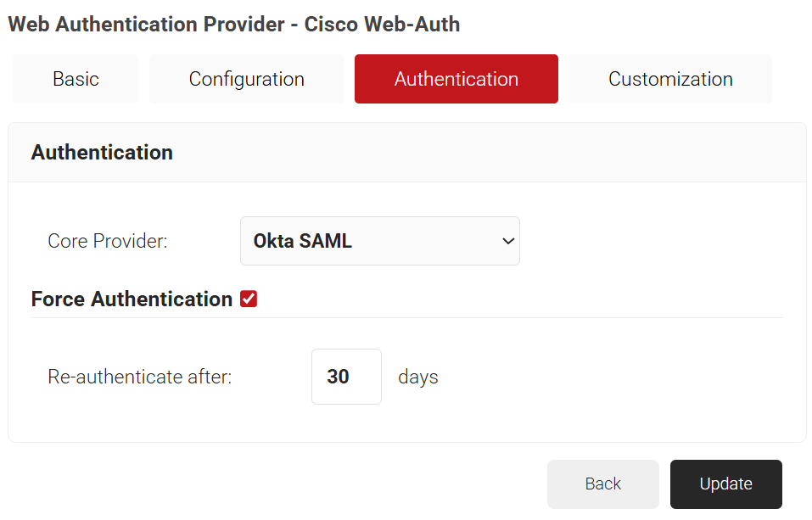The image size is (812, 520).
Task: Save changes with the Update button
Action: (x=725, y=484)
